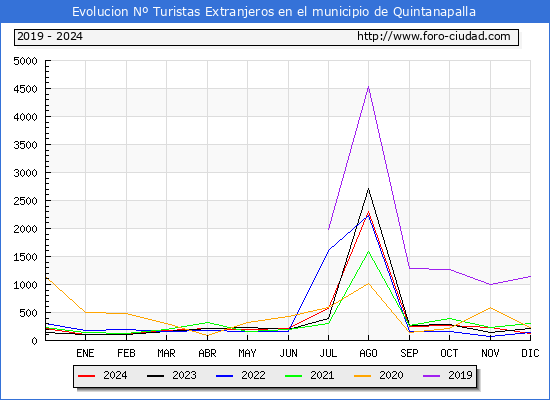Click the purple 2019 start point at July
Image resolution: width=550 pixels, height=400 pixels.
pyautogui.click(x=328, y=230)
